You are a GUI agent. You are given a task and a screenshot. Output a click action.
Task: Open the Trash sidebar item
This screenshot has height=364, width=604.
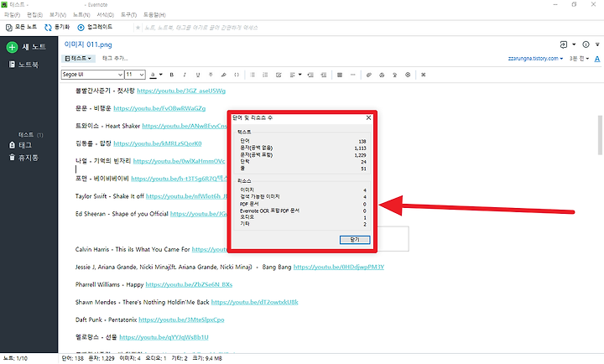click(x=23, y=158)
